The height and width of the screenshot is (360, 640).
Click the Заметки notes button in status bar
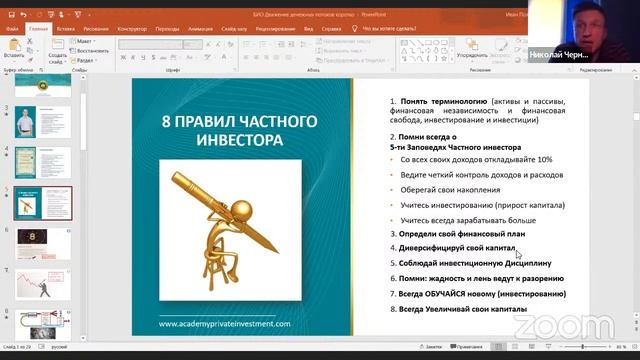click(x=431, y=347)
